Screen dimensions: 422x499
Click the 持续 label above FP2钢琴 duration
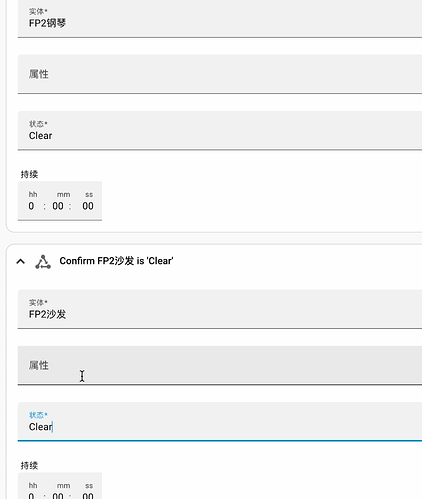pos(29,174)
